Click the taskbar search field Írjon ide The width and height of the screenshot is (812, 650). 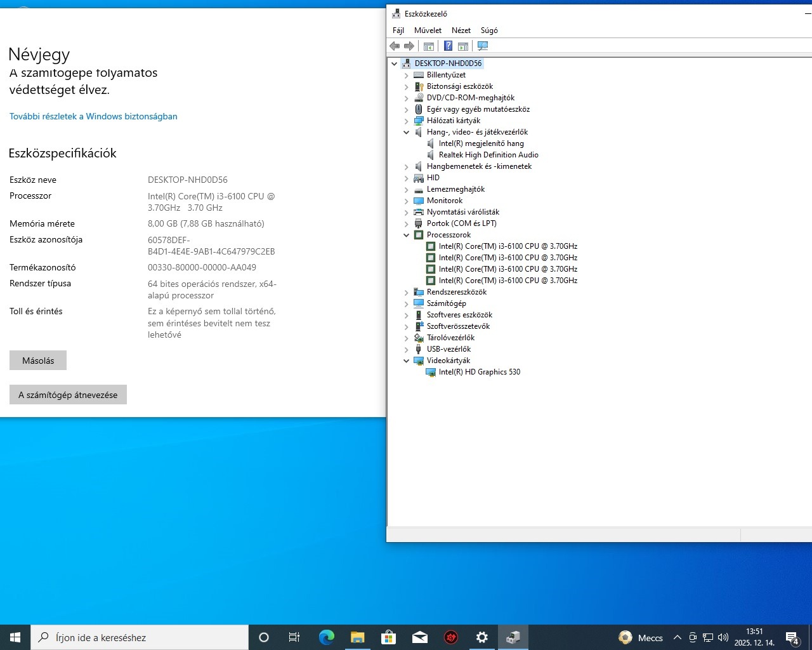pyautogui.click(x=140, y=637)
